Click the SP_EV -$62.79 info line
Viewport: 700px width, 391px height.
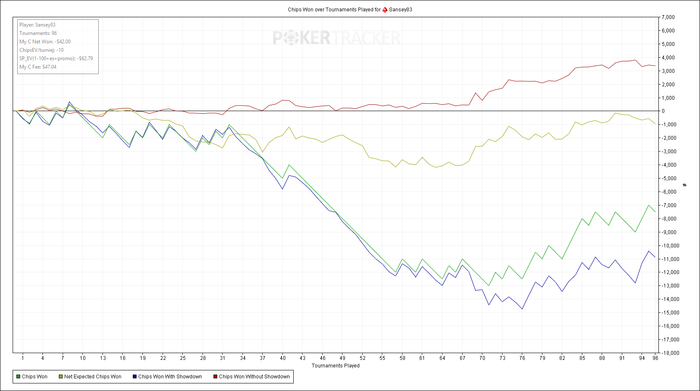click(x=56, y=58)
